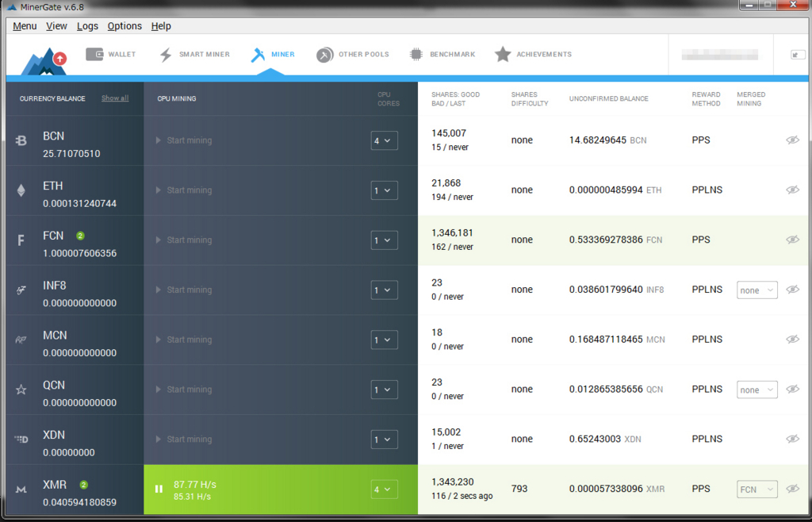Start mining ETH

pos(184,190)
